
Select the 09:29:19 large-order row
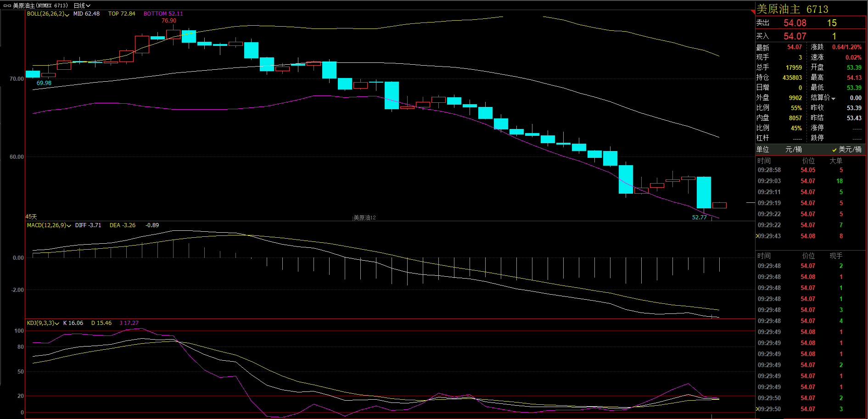coord(810,203)
